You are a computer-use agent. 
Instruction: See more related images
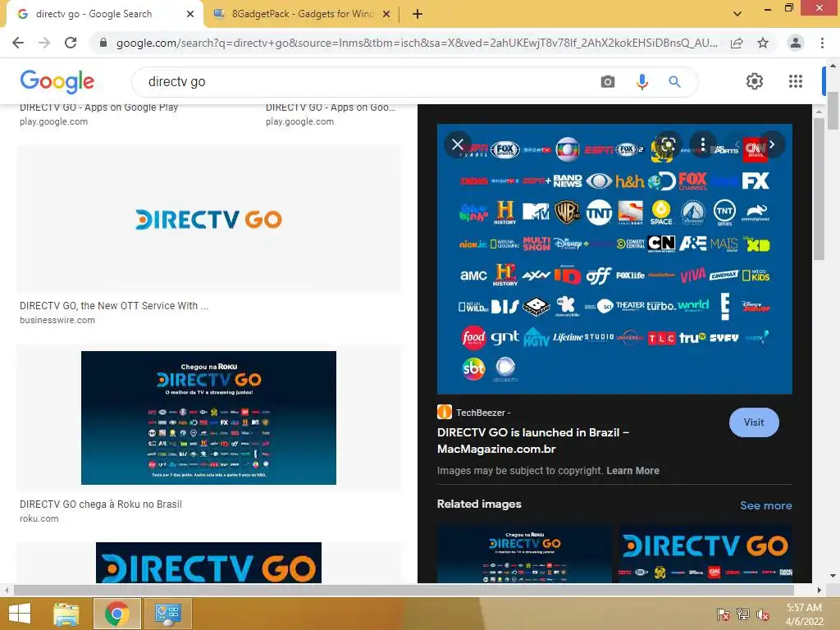tap(765, 505)
